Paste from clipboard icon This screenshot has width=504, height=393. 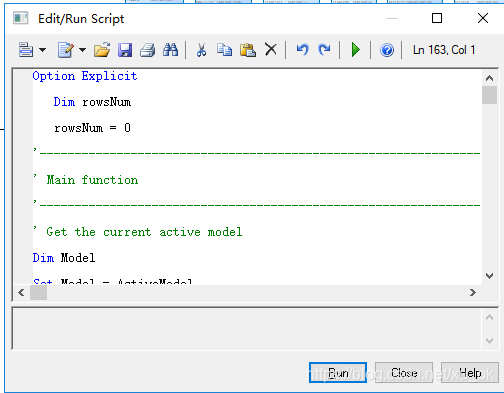[x=248, y=50]
